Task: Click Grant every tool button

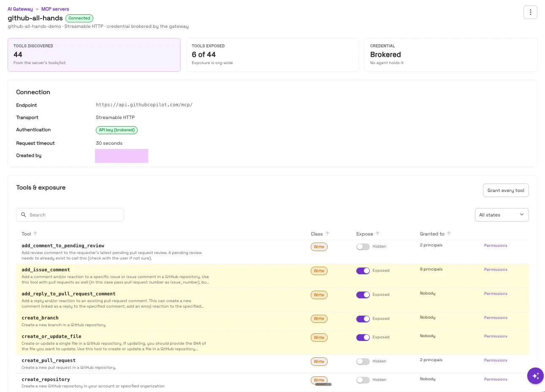Action: click(x=506, y=190)
